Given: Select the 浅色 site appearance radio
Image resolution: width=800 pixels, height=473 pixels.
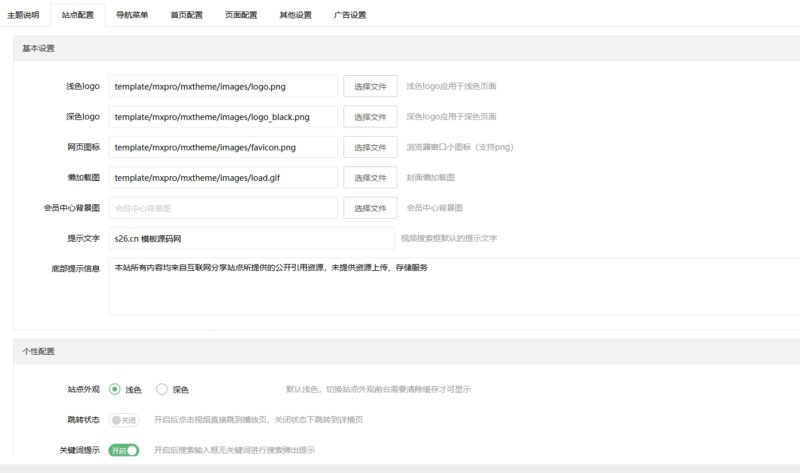Looking at the screenshot, I should click(x=115, y=390).
